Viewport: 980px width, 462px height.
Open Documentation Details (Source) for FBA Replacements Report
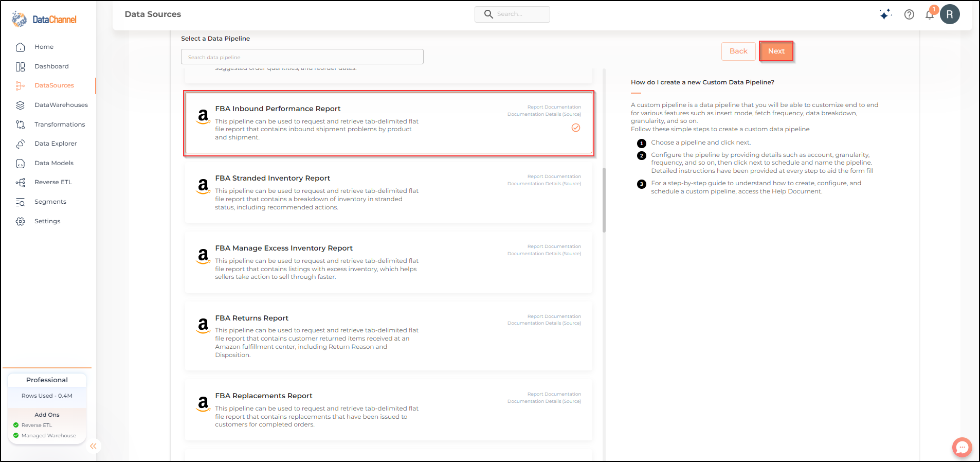(544, 401)
